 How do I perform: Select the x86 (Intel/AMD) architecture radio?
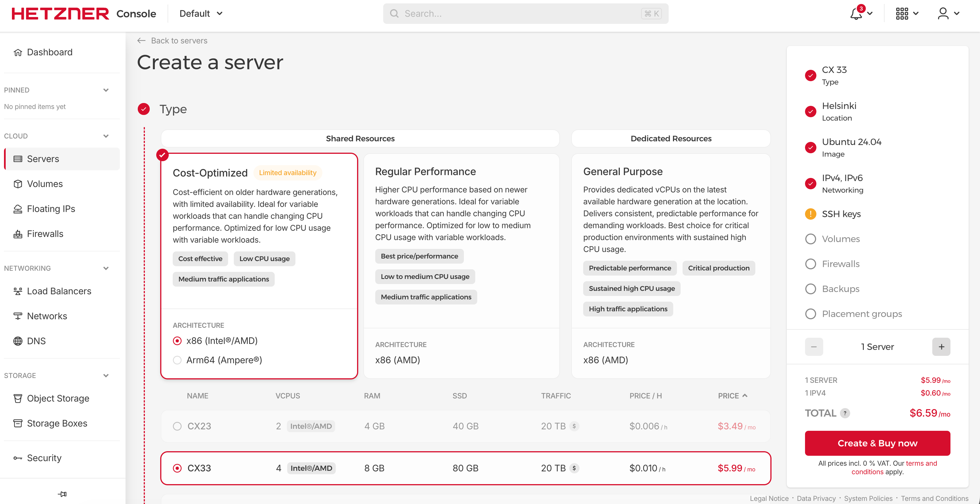[x=177, y=341]
